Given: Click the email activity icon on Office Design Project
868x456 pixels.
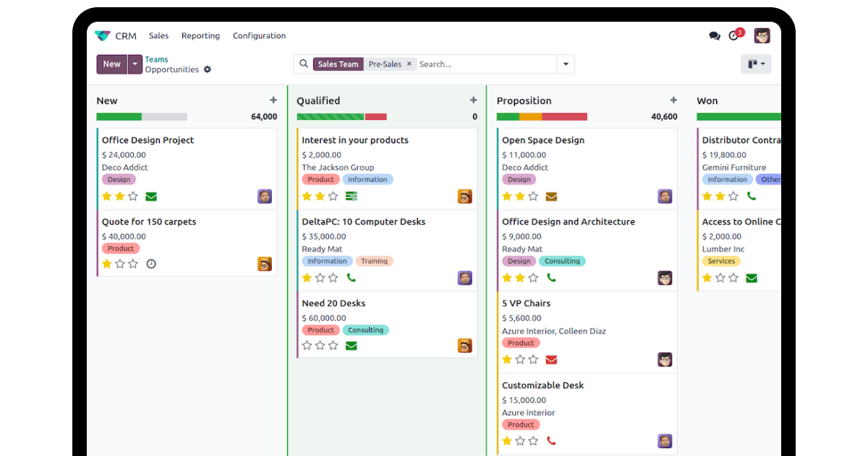Looking at the screenshot, I should (x=151, y=196).
